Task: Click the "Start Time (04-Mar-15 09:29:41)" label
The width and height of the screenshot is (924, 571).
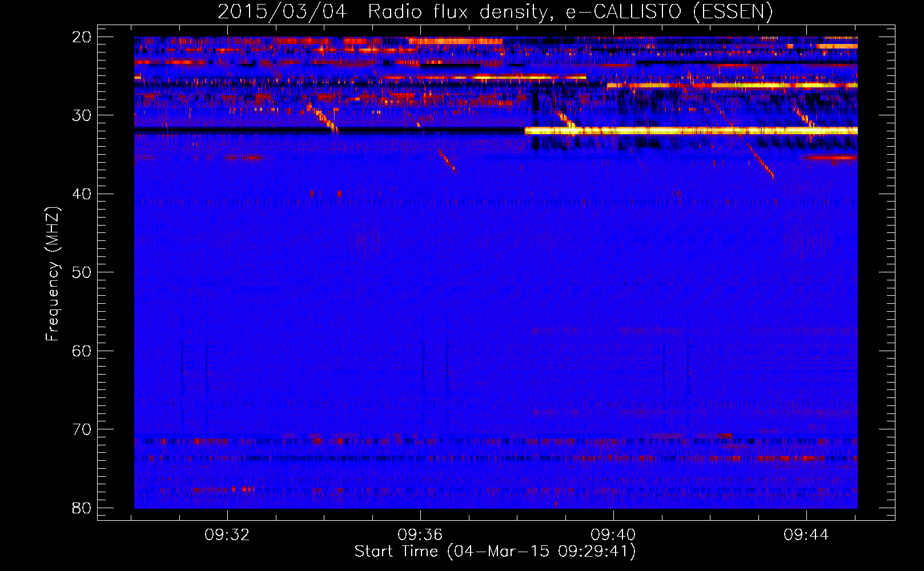Action: point(495,552)
